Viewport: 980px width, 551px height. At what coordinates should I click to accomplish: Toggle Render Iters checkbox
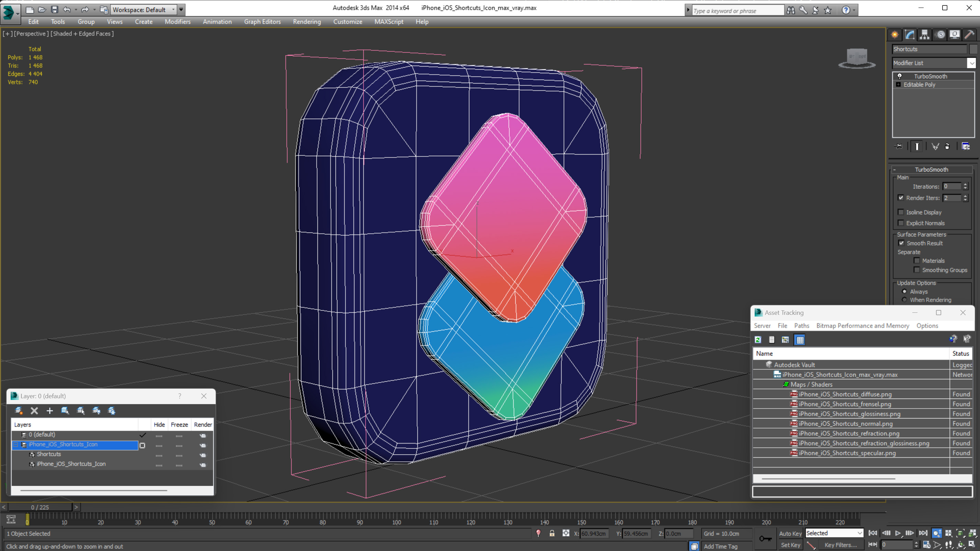coord(901,198)
